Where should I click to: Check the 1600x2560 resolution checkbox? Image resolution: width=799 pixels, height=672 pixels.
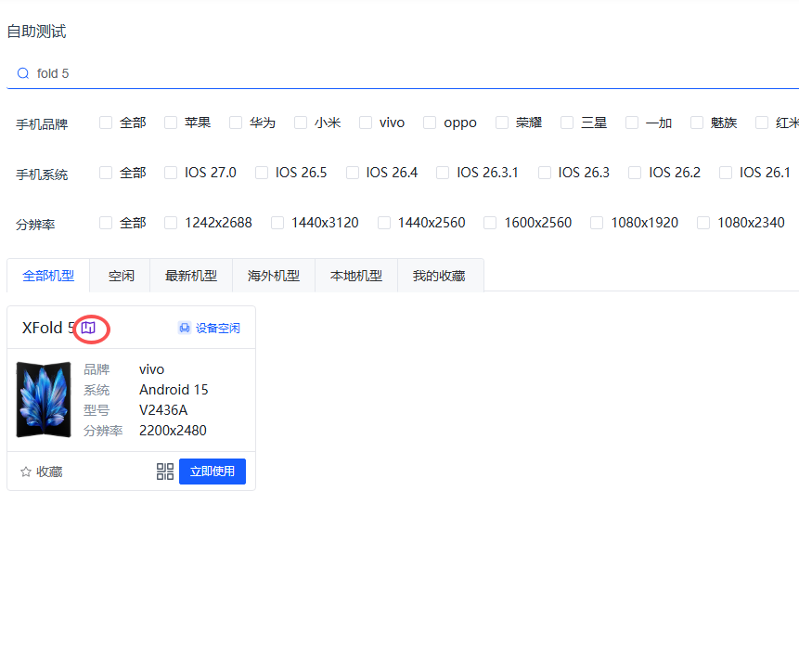tap(490, 223)
